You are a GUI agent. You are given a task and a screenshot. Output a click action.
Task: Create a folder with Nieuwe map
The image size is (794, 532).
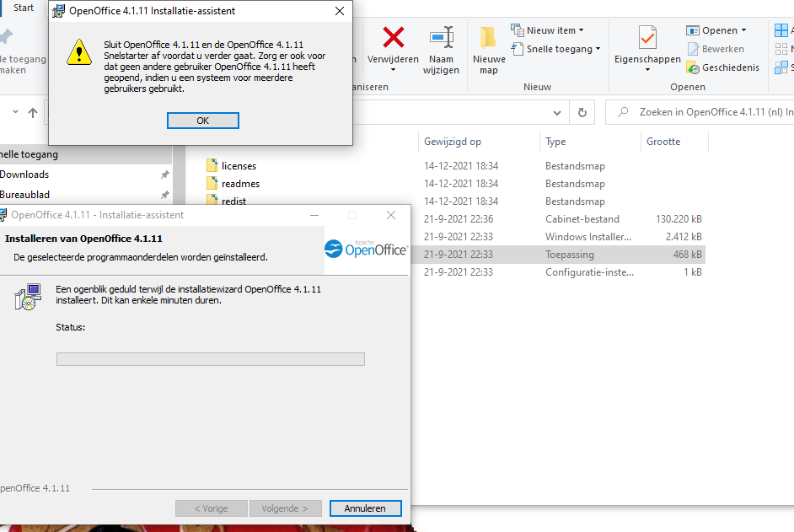(x=488, y=49)
